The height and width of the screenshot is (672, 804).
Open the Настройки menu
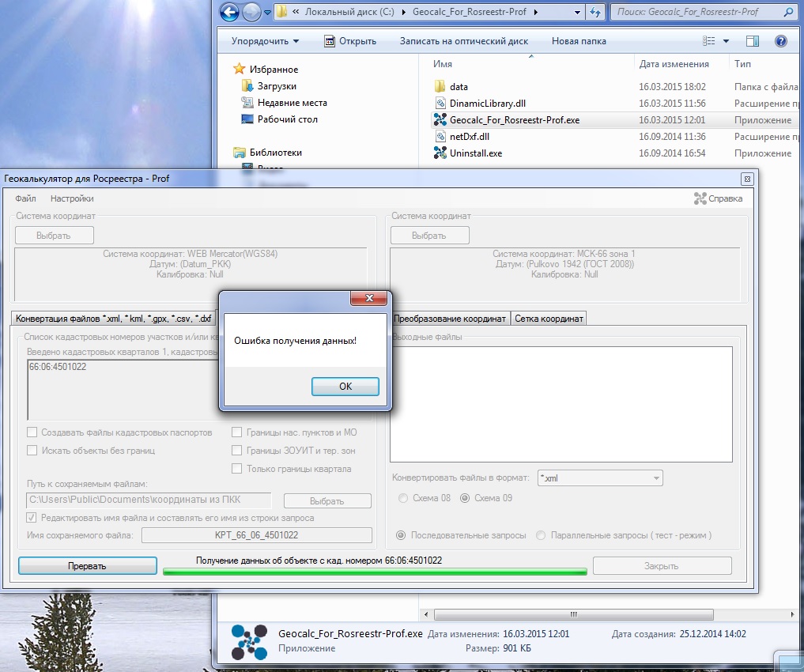(x=72, y=198)
